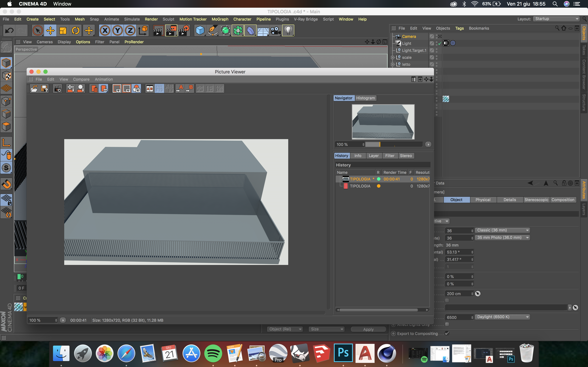Toggle the Light object's enable checkmark
Viewport: 588px width, 367px height.
coord(440,44)
